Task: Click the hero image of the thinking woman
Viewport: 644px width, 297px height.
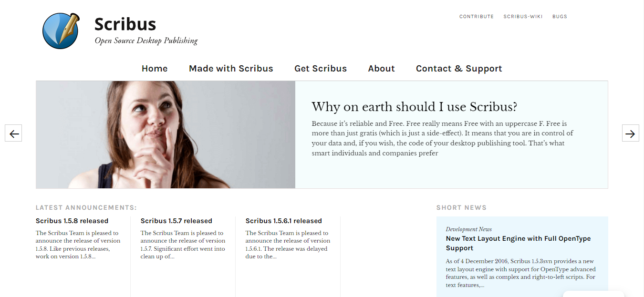Action: tap(166, 134)
